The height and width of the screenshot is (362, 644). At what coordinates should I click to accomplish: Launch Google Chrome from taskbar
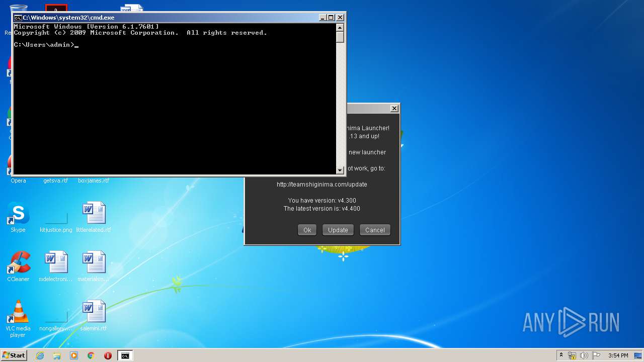point(91,355)
